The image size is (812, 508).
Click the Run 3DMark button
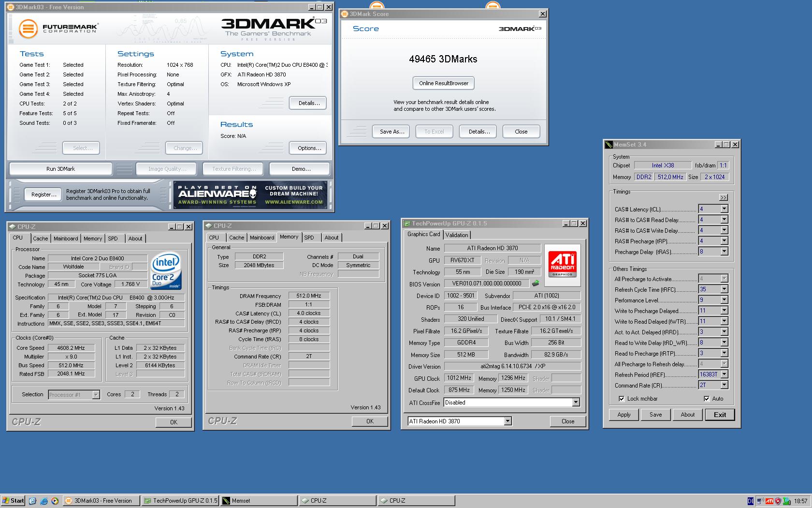61,169
